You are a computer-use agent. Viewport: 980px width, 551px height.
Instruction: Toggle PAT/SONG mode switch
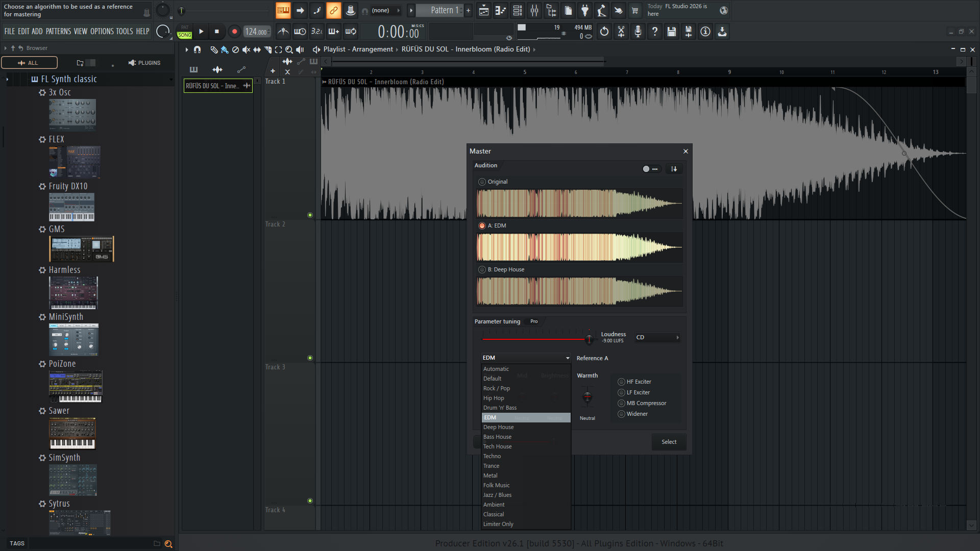pos(185,32)
